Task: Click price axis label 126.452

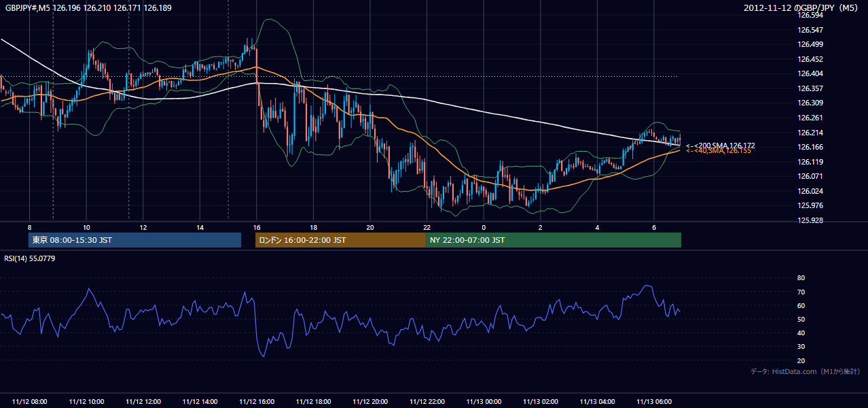Action: (x=810, y=59)
